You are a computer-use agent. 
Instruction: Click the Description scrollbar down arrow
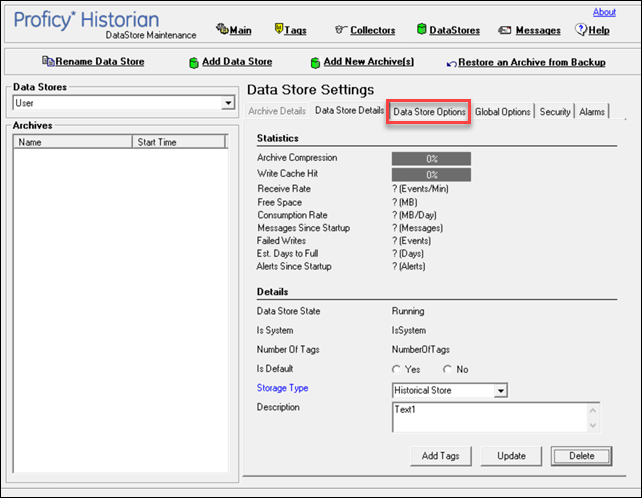593,426
